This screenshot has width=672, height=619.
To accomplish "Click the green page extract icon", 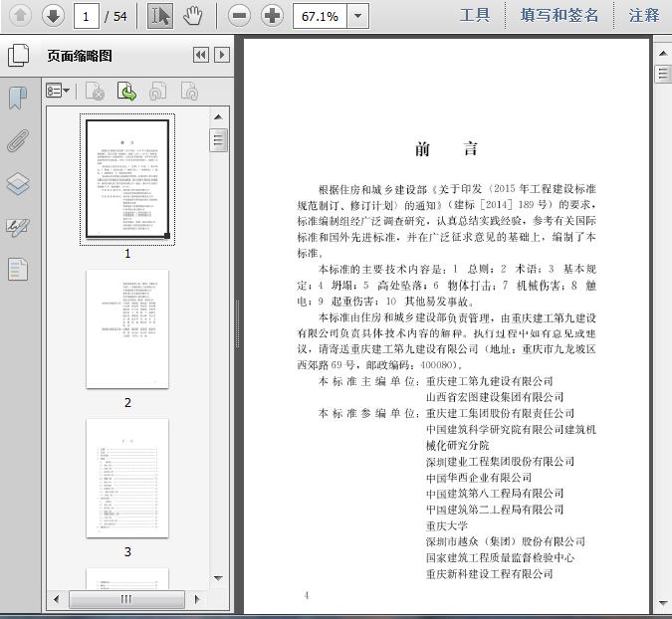I will tap(126, 92).
